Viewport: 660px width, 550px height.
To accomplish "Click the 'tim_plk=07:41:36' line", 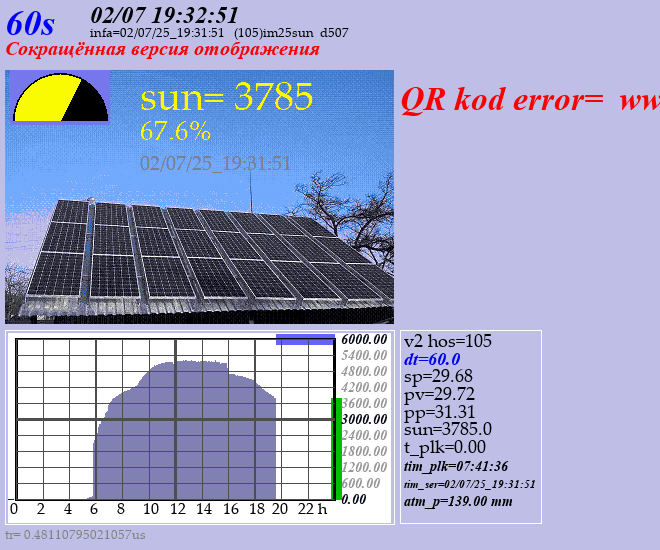I will pyautogui.click(x=456, y=466).
